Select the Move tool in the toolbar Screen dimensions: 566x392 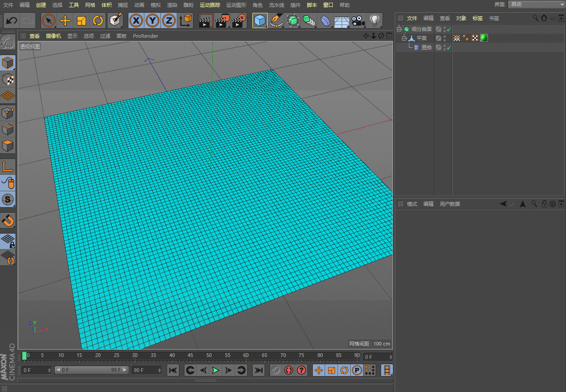[x=65, y=21]
